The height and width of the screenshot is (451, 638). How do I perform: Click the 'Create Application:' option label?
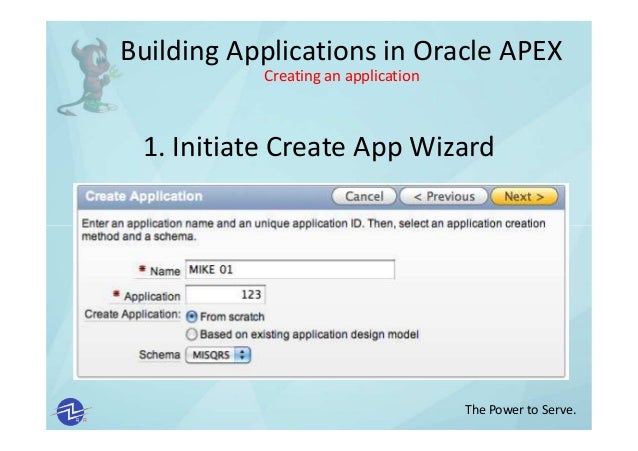click(132, 315)
